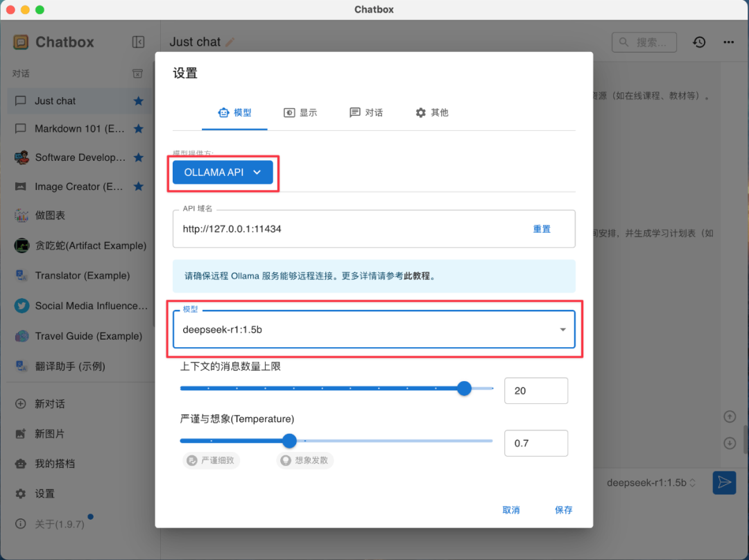This screenshot has height=560, width=749.
Task: Click the 重置 link to reset API domain
Action: (x=542, y=228)
